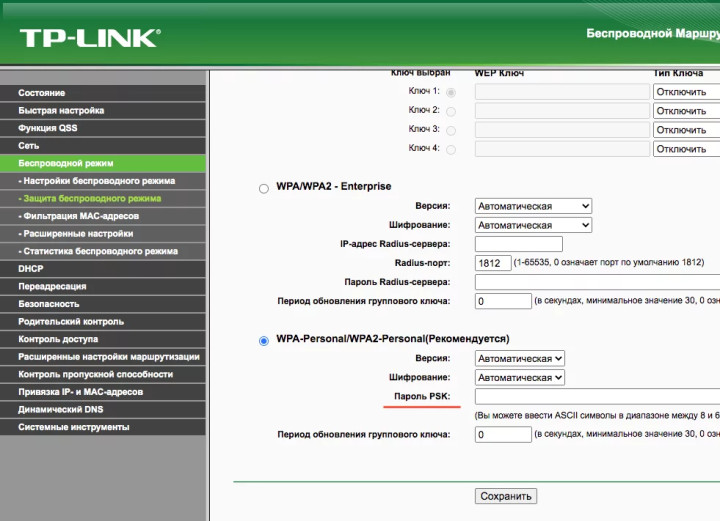Go to Быстрая настройка in the sidebar
The image size is (720, 521).
click(x=61, y=110)
